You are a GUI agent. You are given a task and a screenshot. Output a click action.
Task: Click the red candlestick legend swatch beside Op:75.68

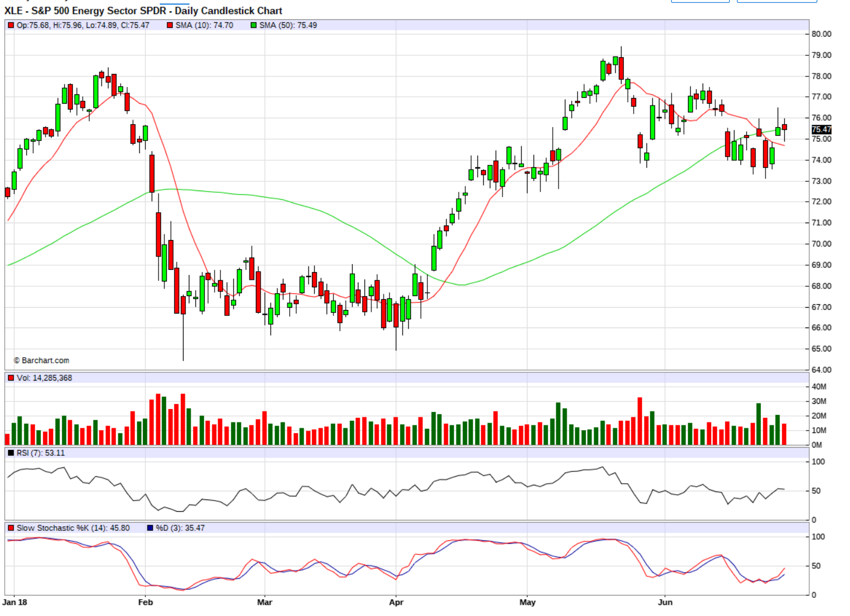tap(10, 26)
